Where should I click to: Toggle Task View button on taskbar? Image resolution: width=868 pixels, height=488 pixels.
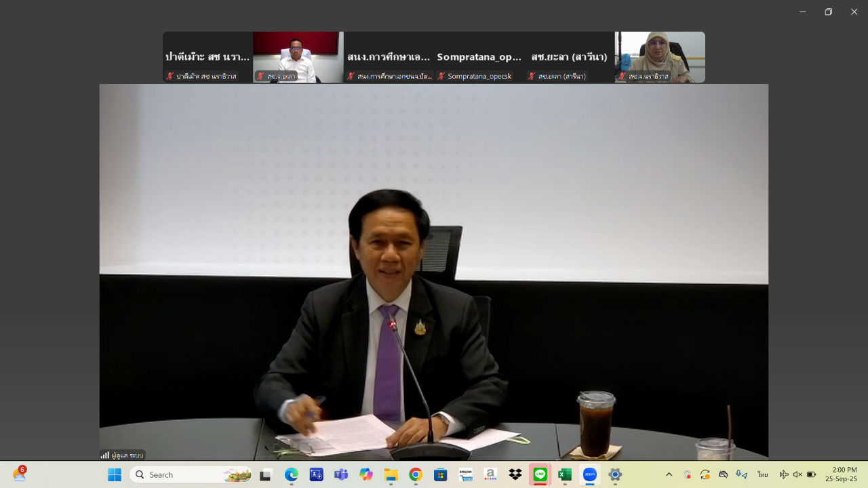tap(266, 474)
